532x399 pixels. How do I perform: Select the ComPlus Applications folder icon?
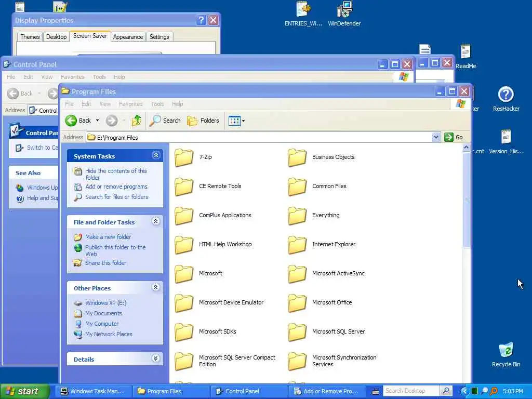(184, 216)
